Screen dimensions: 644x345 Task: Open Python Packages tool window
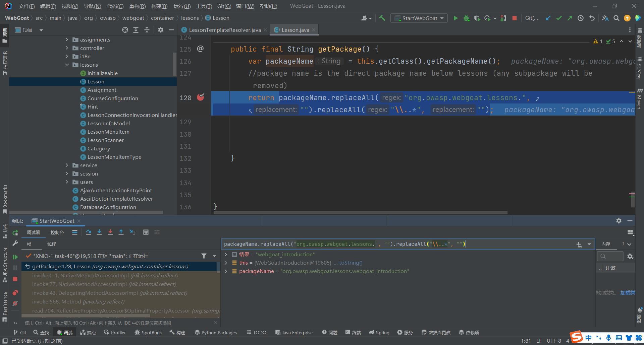[216, 332]
